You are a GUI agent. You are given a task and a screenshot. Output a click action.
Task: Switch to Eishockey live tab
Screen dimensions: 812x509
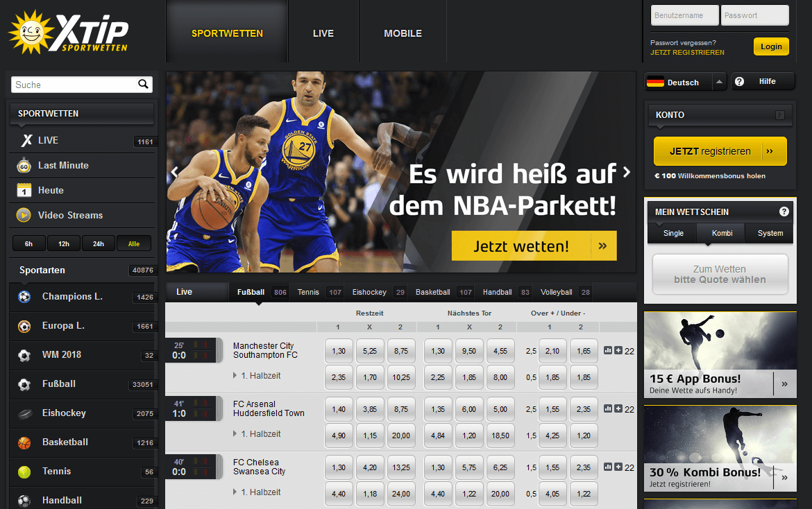pyautogui.click(x=378, y=292)
